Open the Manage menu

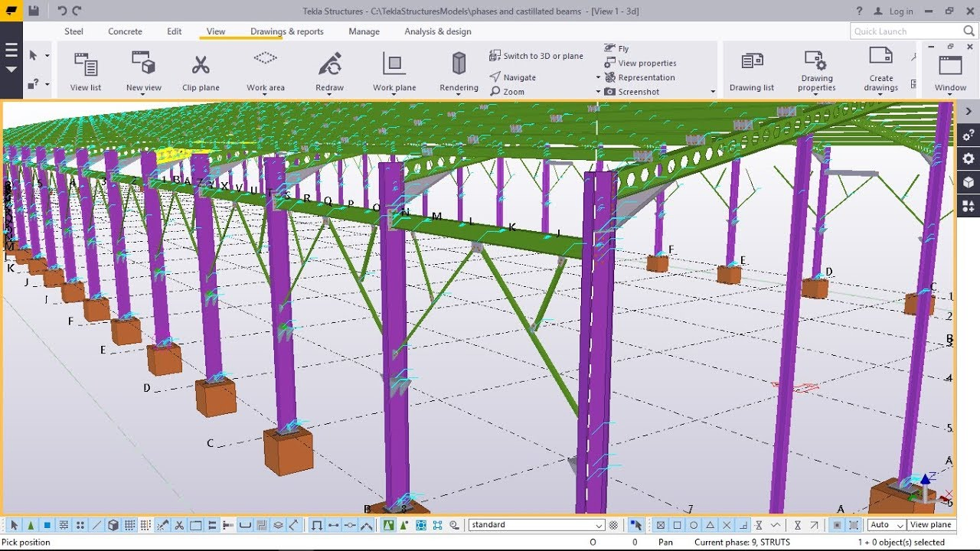tap(364, 31)
